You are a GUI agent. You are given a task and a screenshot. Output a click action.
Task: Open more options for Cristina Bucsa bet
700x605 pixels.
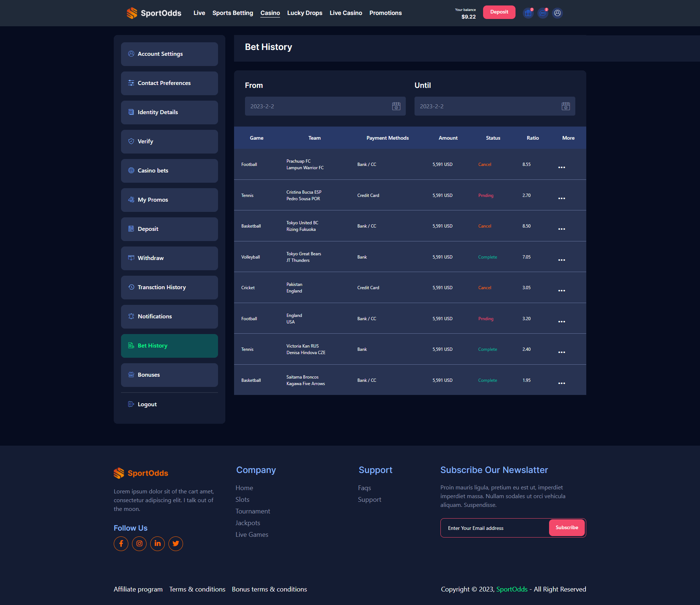561,198
